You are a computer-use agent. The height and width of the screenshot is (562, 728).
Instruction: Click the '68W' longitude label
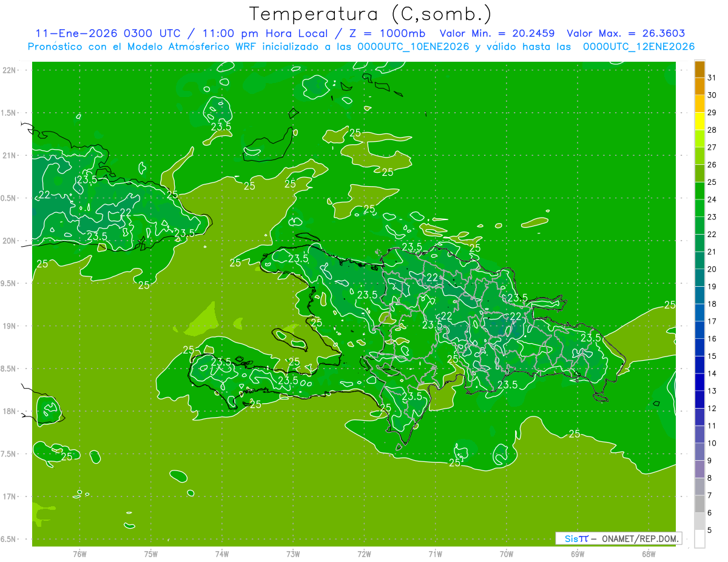[649, 554]
